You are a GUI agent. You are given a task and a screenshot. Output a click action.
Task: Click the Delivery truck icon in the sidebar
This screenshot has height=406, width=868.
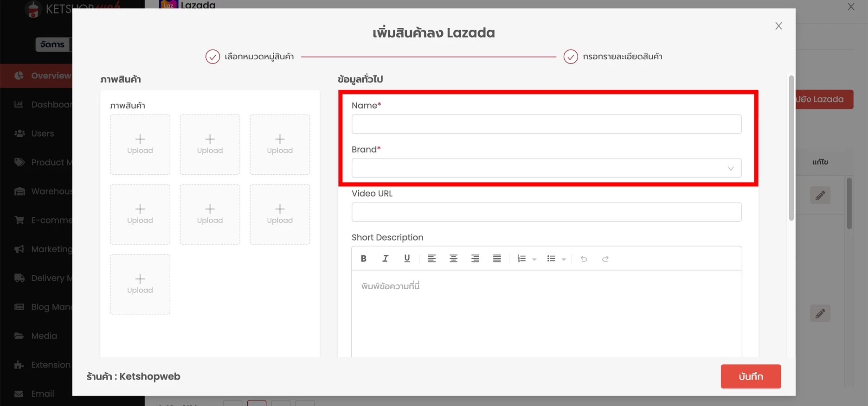pyautogui.click(x=19, y=278)
